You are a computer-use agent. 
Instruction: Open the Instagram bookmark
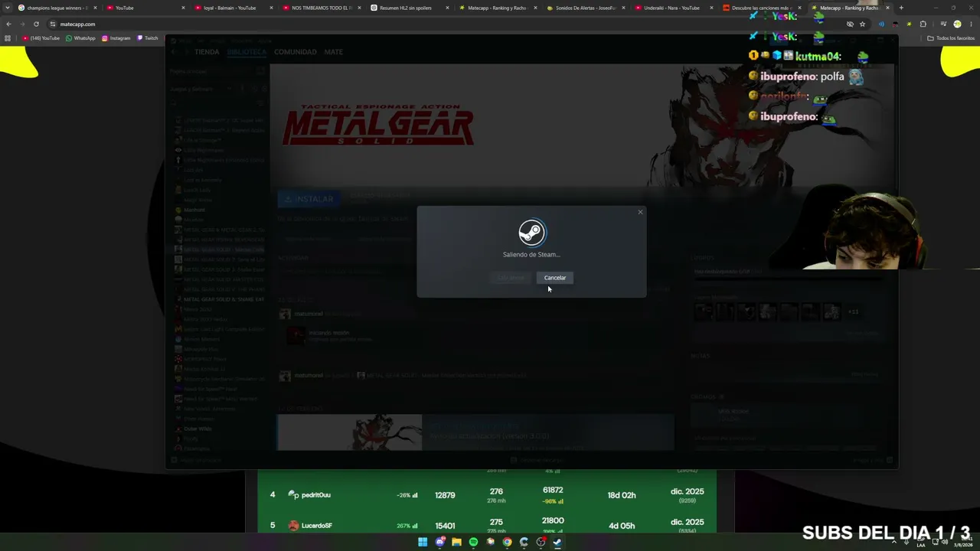click(116, 38)
